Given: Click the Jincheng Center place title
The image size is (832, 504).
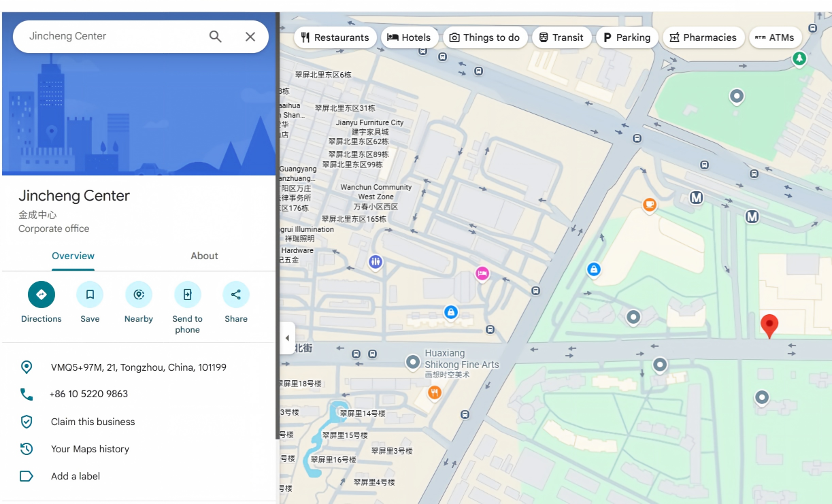Looking at the screenshot, I should pyautogui.click(x=74, y=196).
